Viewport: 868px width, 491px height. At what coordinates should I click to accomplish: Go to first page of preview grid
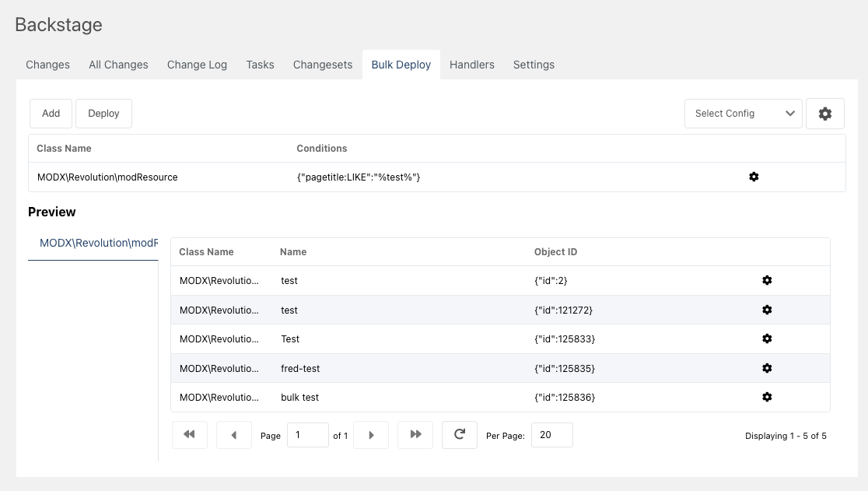click(189, 434)
